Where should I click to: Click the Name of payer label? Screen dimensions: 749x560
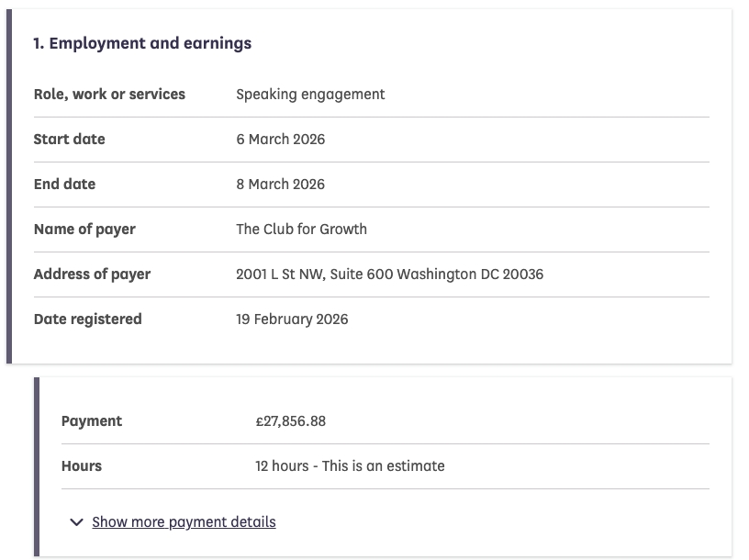pos(84,229)
